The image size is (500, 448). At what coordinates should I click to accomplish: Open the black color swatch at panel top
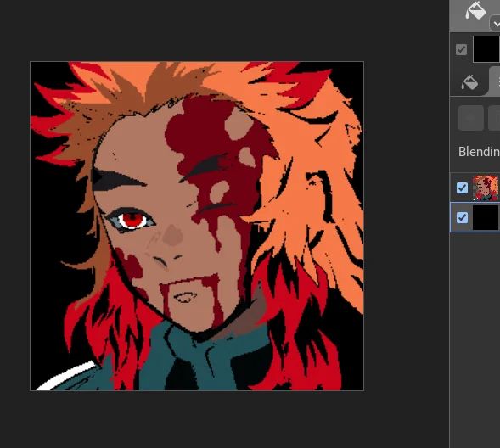tap(486, 49)
